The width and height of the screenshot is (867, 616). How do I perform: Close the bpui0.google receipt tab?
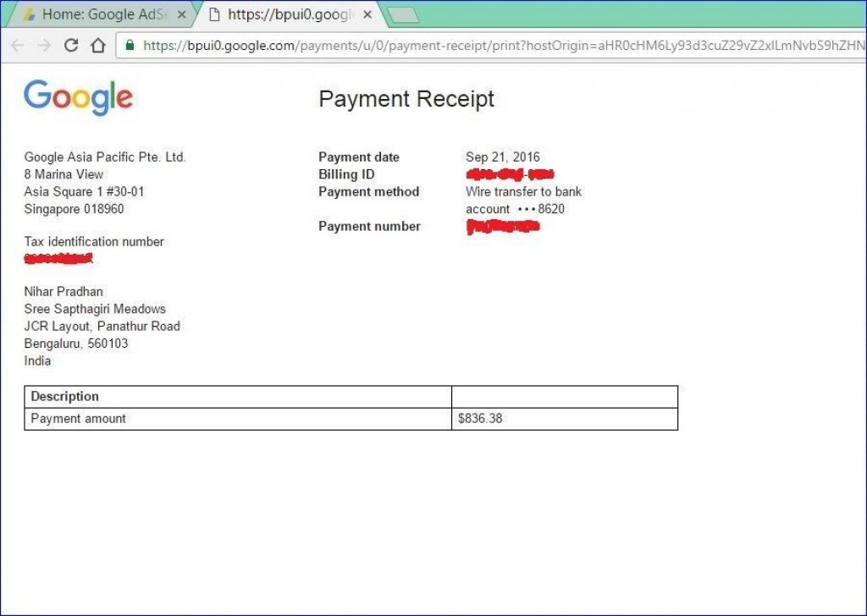point(367,14)
